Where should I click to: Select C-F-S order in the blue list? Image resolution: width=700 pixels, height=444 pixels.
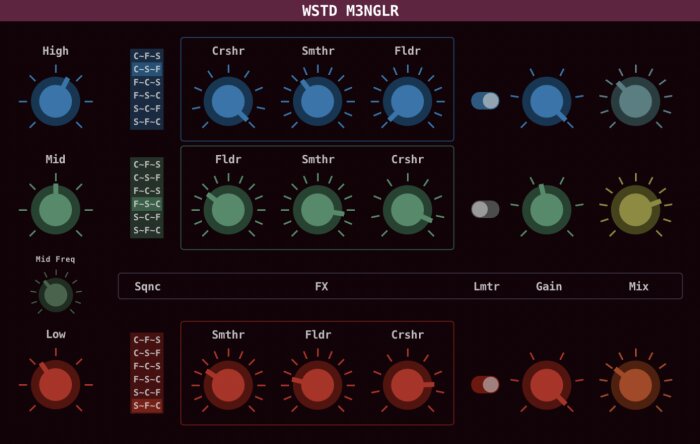coord(147,56)
